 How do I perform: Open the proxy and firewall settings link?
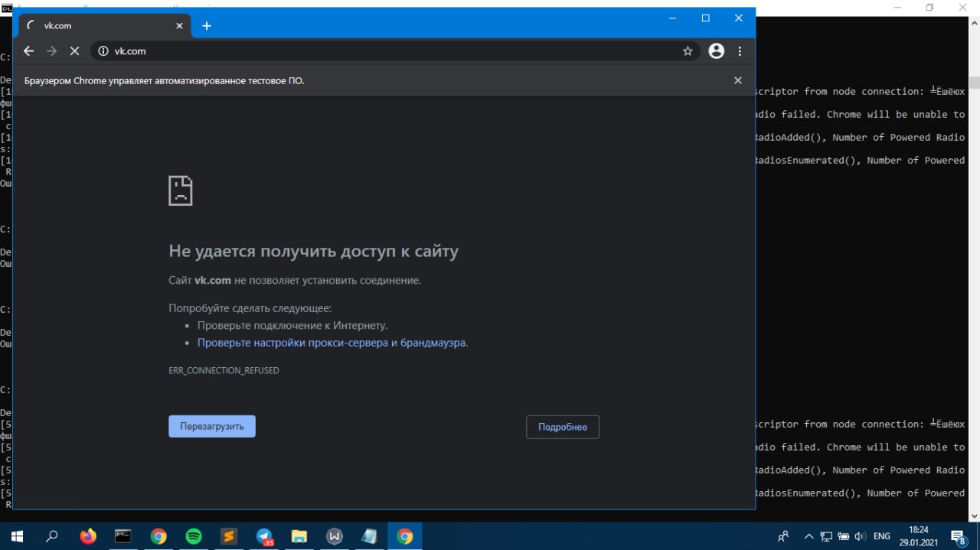332,343
